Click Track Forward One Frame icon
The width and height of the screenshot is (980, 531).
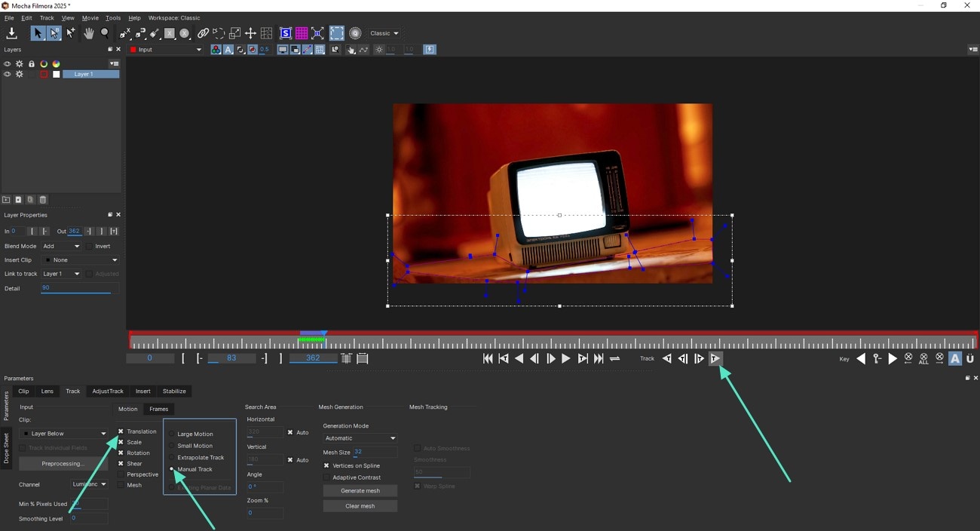pos(699,359)
